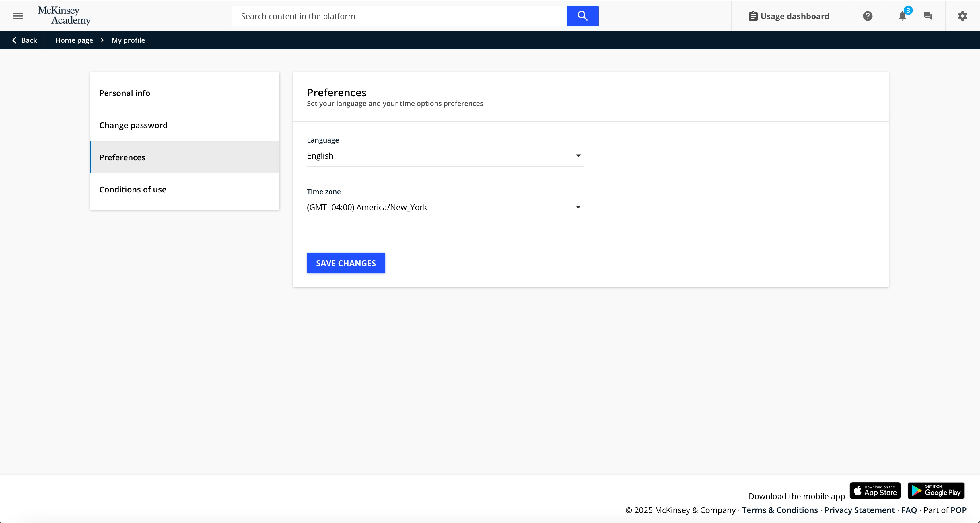Open the messages chat icon

927,16
